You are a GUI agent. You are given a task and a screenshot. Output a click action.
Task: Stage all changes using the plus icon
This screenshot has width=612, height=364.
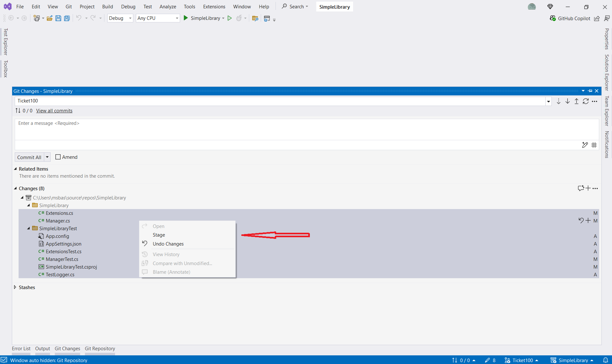point(588,188)
